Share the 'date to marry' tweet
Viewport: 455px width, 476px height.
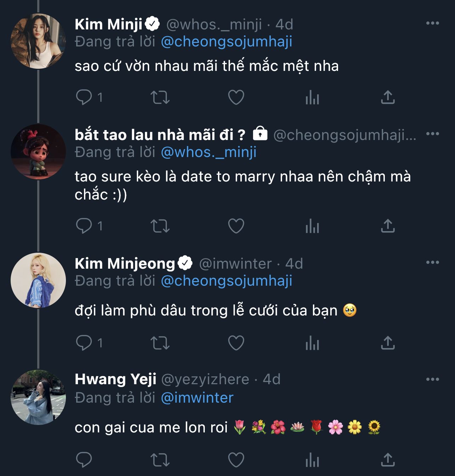pyautogui.click(x=388, y=226)
